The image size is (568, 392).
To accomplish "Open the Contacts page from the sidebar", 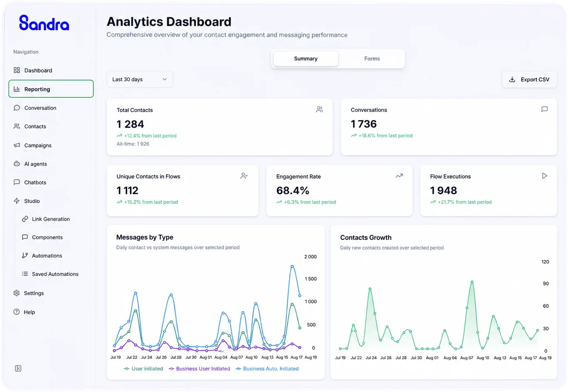I will click(51, 126).
